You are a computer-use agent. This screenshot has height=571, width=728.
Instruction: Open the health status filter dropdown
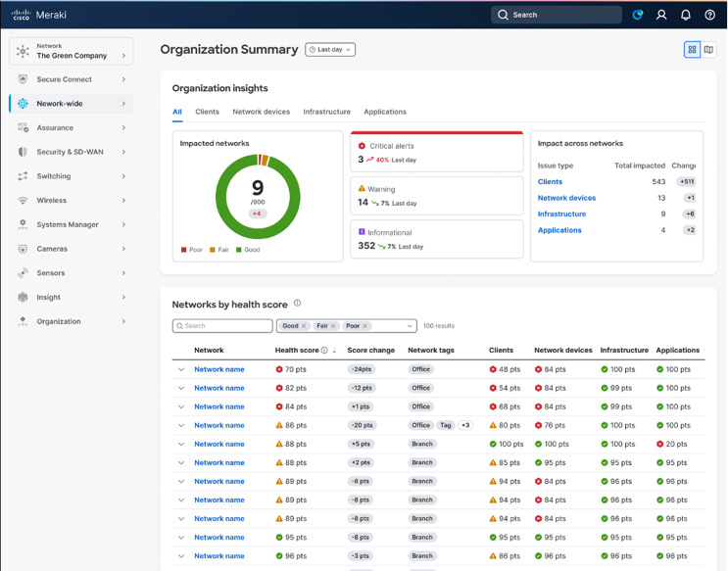(x=410, y=326)
